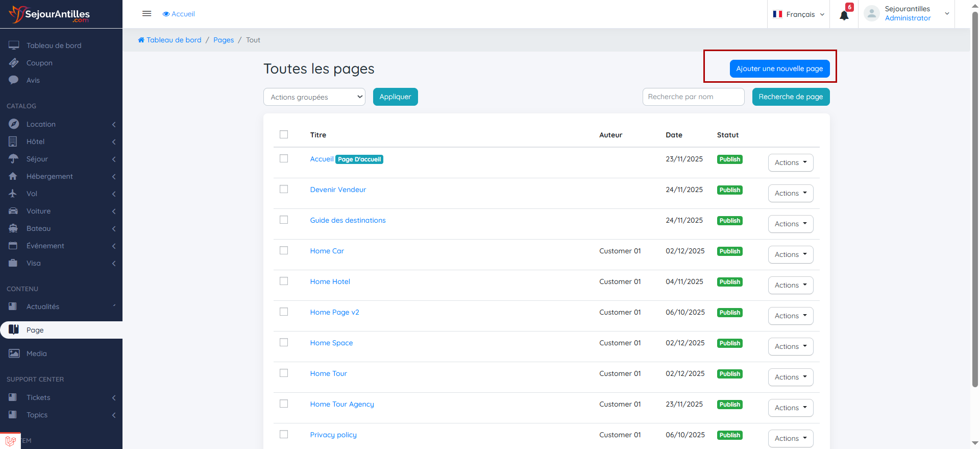980x449 pixels.
Task: Click the Avis speech bubble icon
Action: coord(14,80)
